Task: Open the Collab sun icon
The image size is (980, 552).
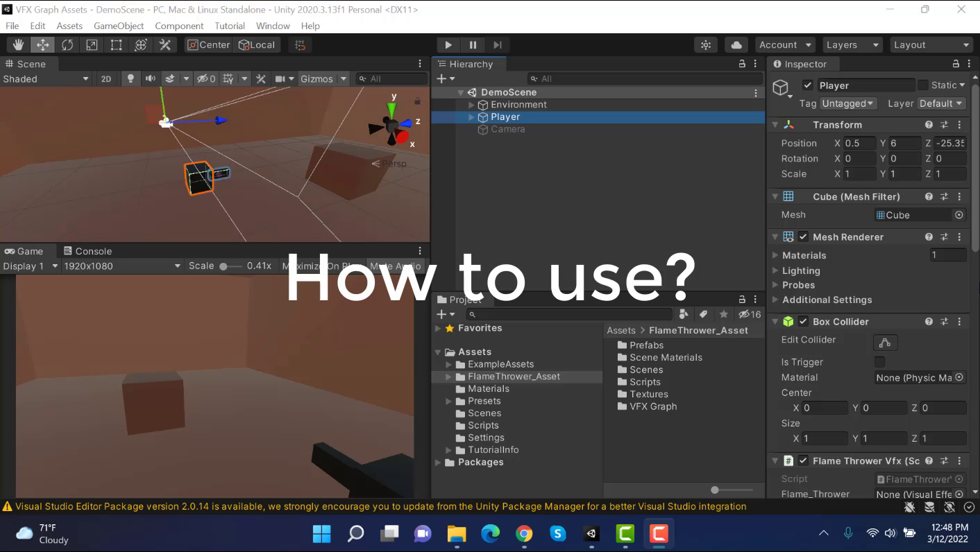Action: coord(706,45)
